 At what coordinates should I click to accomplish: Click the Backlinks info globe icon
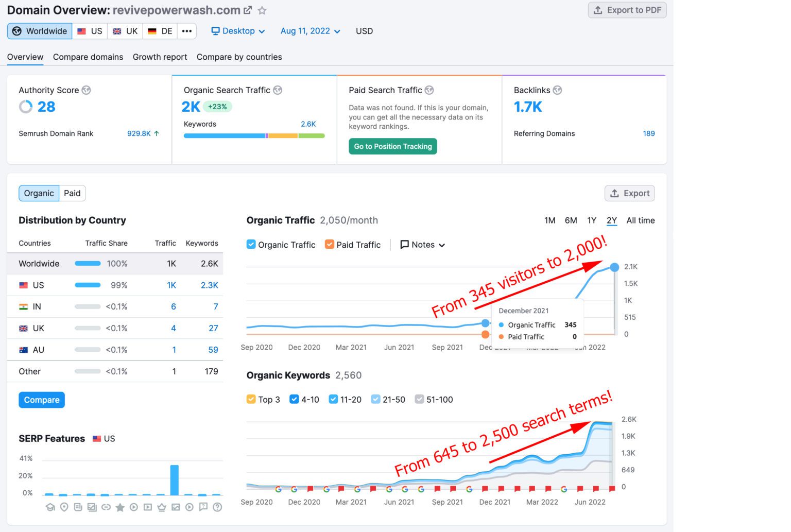pyautogui.click(x=557, y=90)
